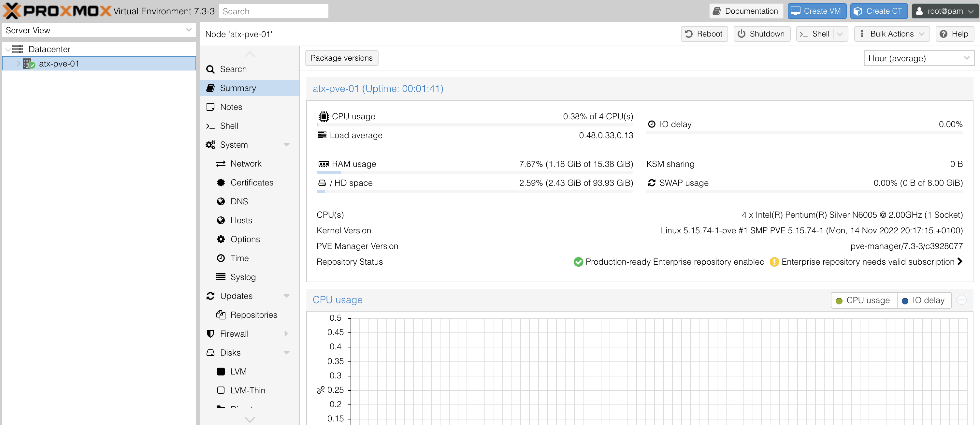Click the round minus icon beside IO delay legend

pos(961,300)
